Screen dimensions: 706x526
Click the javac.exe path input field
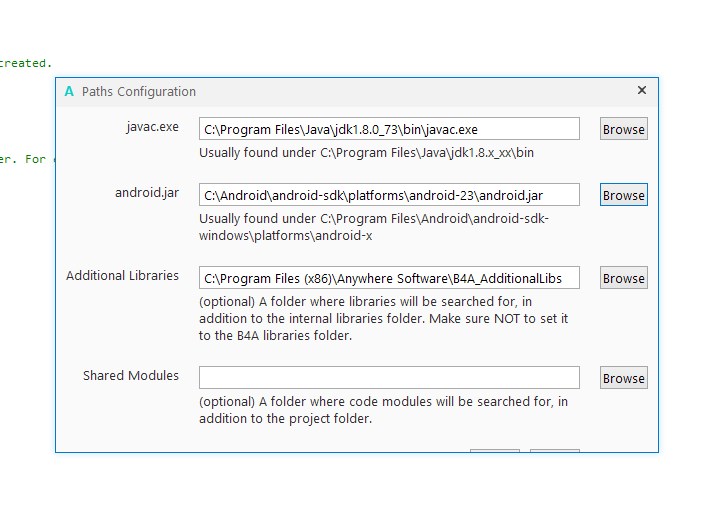(389, 129)
